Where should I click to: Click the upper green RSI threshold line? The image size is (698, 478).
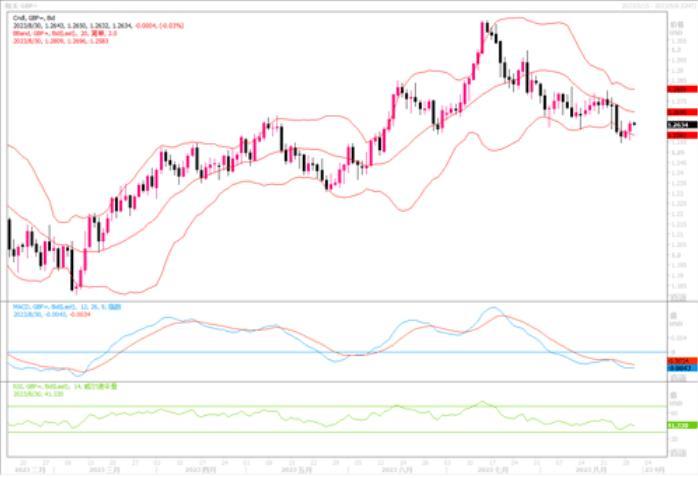pyautogui.click(x=300, y=406)
